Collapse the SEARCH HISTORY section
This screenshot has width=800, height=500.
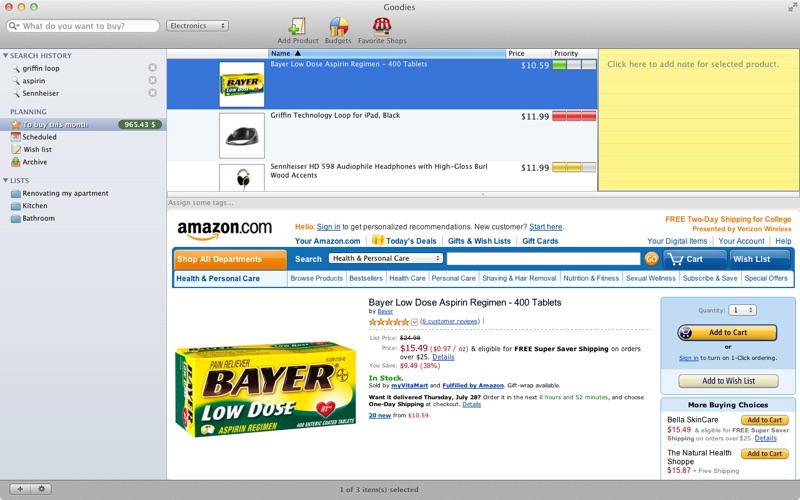5,55
